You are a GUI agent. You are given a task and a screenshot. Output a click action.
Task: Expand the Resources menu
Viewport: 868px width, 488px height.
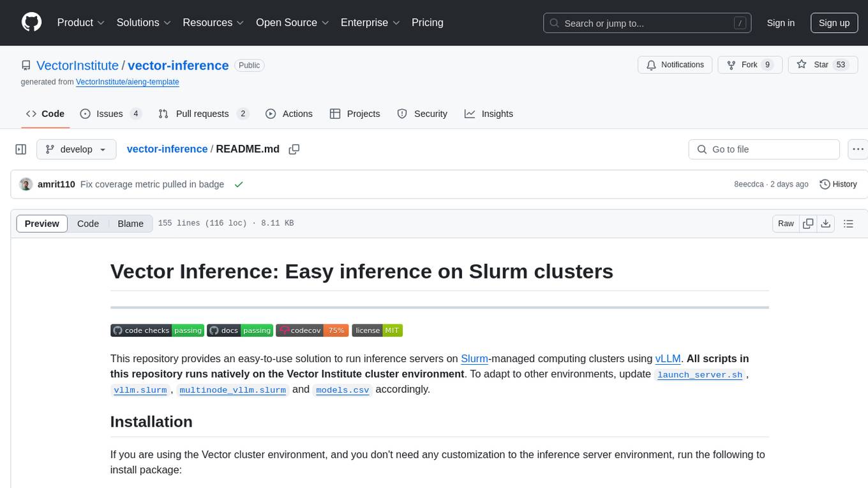point(213,22)
